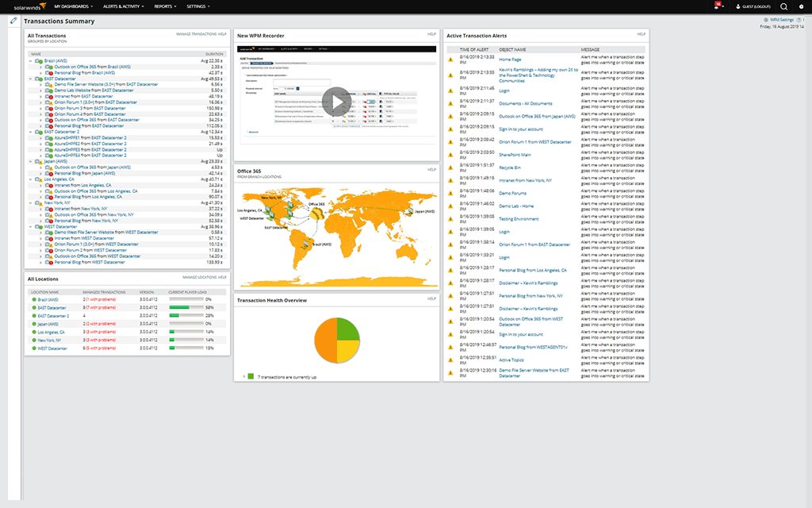Open the notifications bell icon
This screenshot has width=812, height=508.
pos(717,6)
